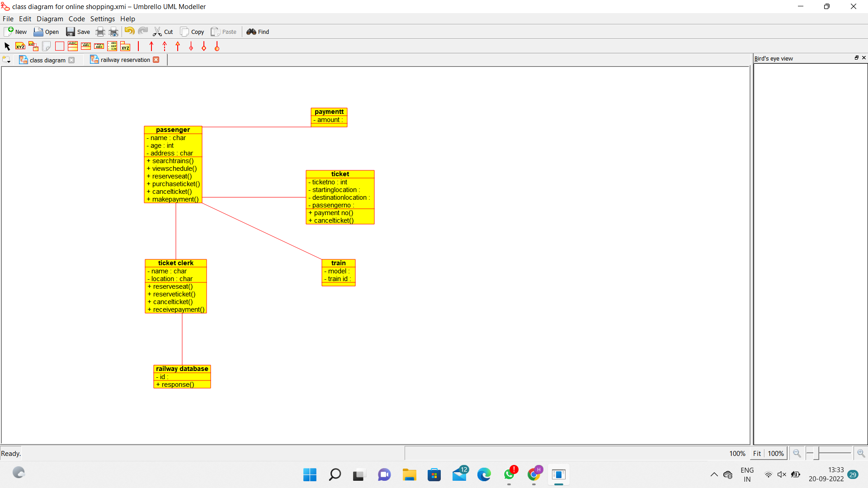Select the Class element tool
The height and width of the screenshot is (488, 868).
[x=73, y=46]
